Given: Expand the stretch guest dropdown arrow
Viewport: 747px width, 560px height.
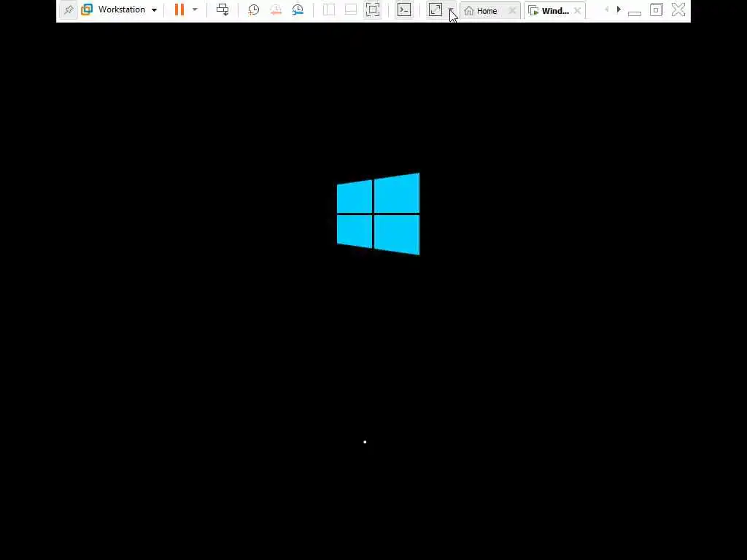Looking at the screenshot, I should (x=451, y=9).
